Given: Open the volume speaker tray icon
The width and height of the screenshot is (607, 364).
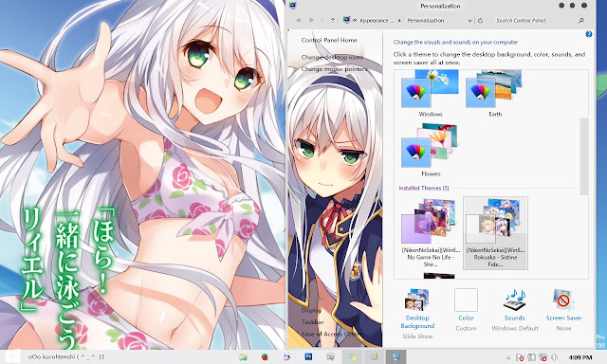Looking at the screenshot, I should [x=554, y=357].
